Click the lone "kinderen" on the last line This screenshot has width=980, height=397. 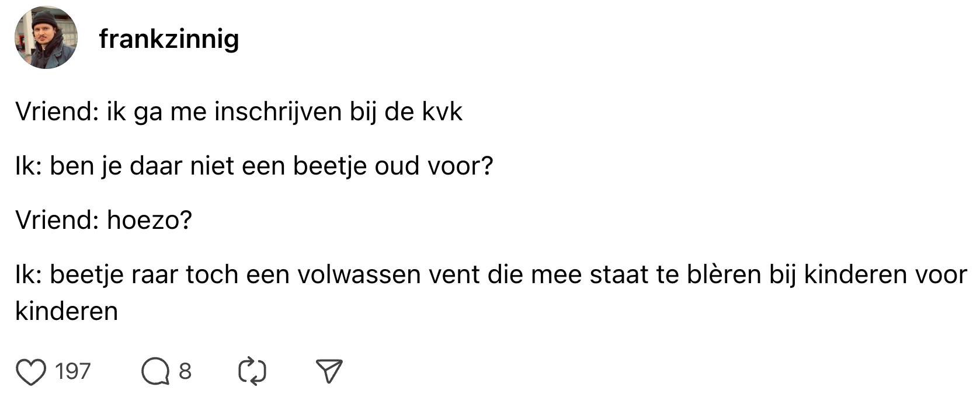(x=67, y=311)
